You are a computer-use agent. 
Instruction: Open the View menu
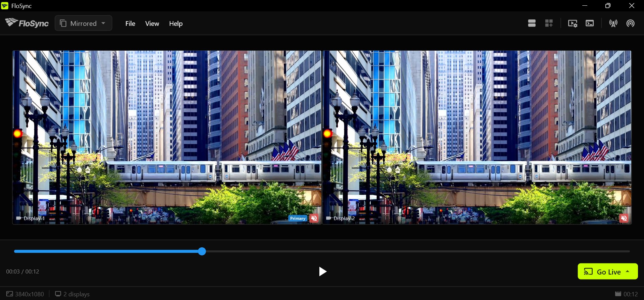click(152, 23)
